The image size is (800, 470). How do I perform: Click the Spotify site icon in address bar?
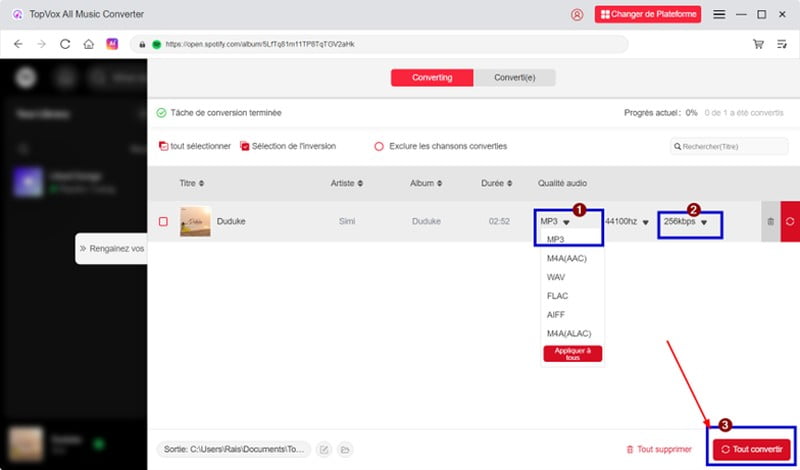coord(157,44)
